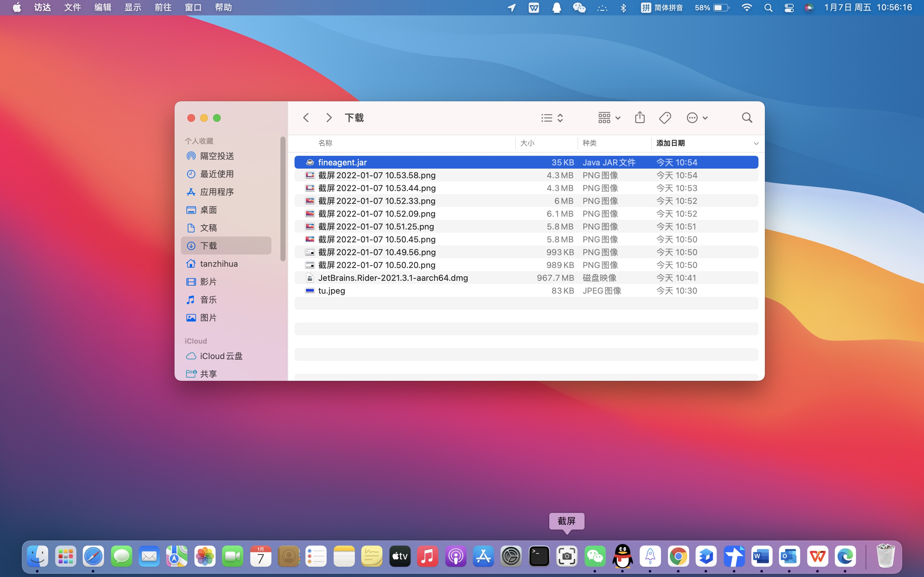Click the Finder sidebar scrollbar

click(283, 198)
